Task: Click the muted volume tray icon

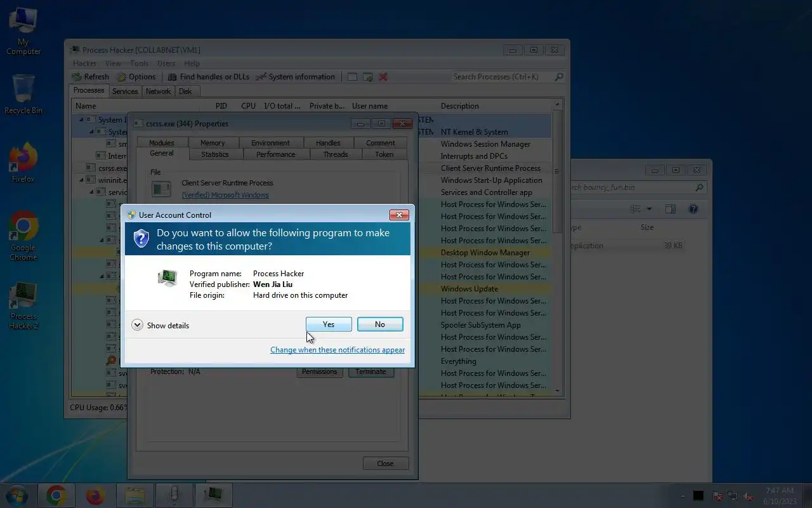Action: 749,496
